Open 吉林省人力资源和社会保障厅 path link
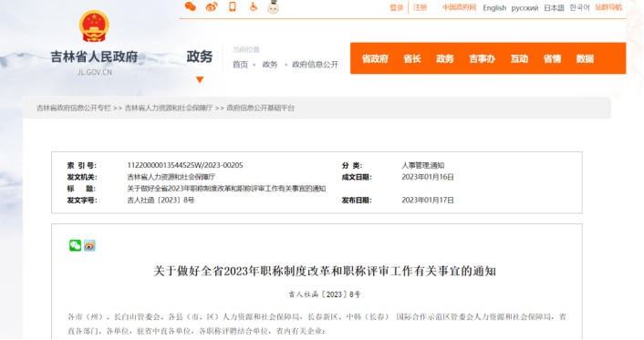Viewport: 644px width, 340px height. (169, 108)
